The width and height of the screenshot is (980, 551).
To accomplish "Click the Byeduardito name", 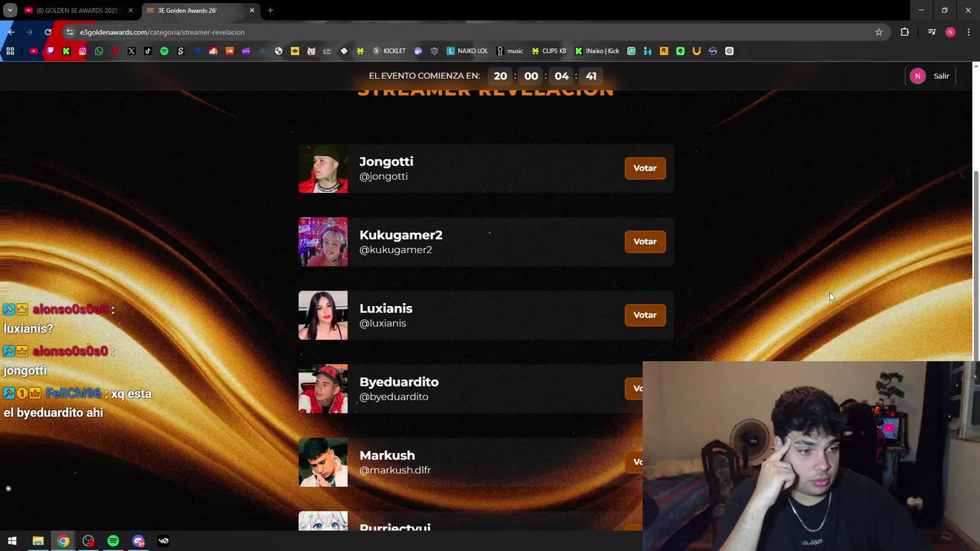I will point(399,382).
